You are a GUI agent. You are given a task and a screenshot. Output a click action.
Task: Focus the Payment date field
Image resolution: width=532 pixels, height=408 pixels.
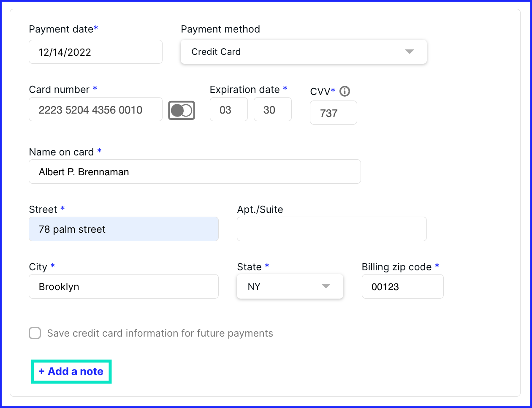click(x=95, y=52)
